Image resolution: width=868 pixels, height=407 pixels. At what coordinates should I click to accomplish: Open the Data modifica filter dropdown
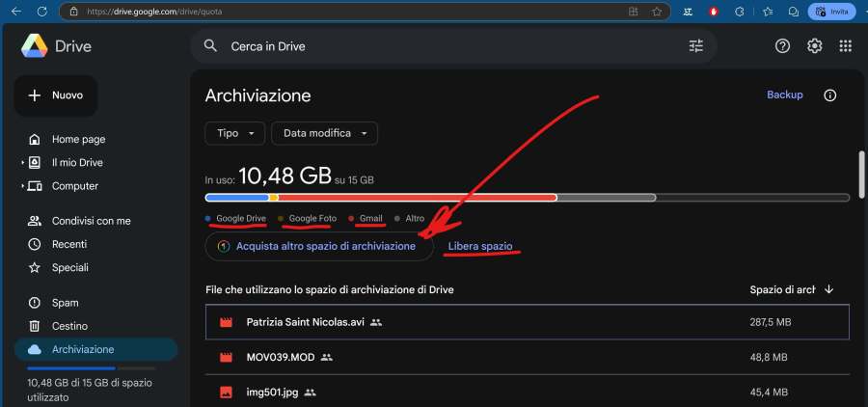[x=324, y=133]
